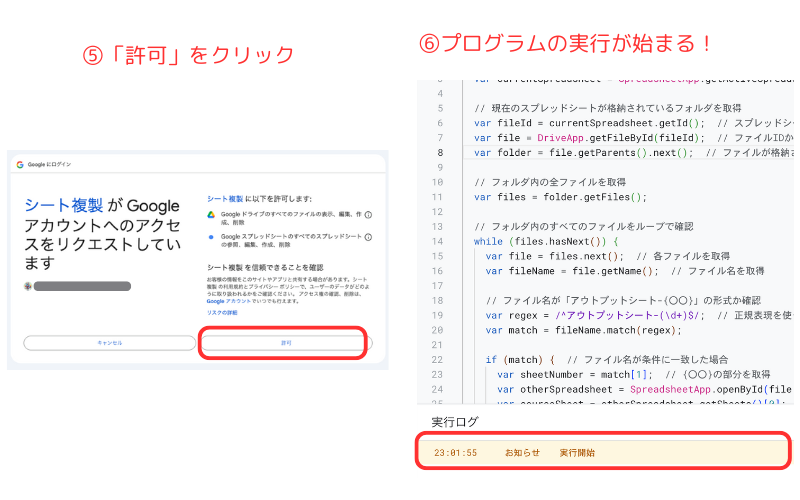Screen dimensions: 800x500
Task: Click the 'while (files.hasNext()) {' line
Action: coord(546,241)
